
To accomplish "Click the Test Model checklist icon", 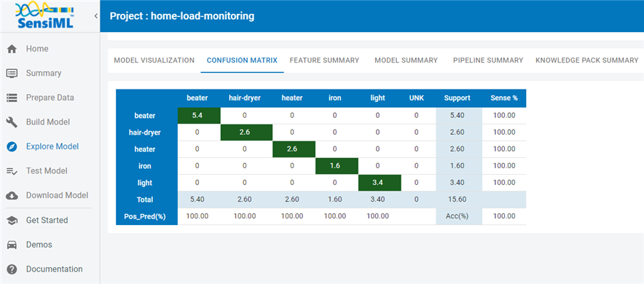I will click(12, 171).
